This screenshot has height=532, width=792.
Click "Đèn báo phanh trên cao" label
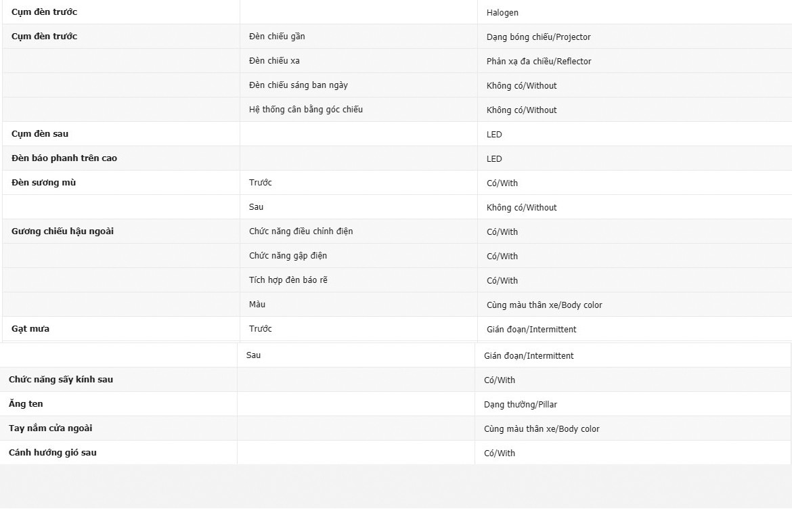click(64, 158)
